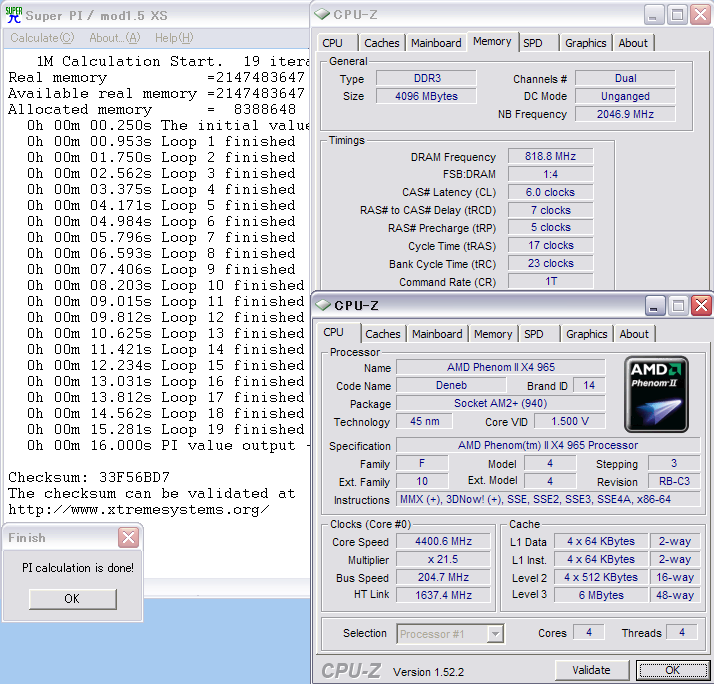Click the memory Size value 4096 MBytes
The height and width of the screenshot is (684, 714).
click(x=427, y=96)
